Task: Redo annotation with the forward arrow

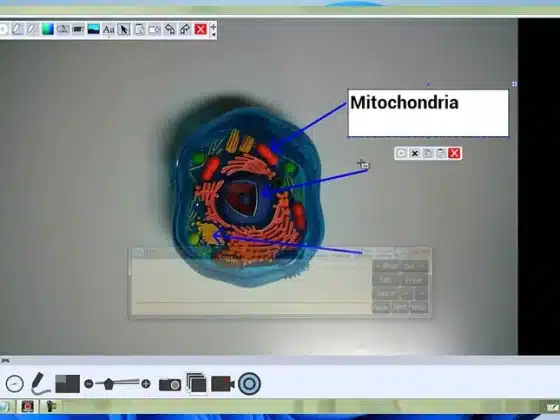Action: point(185,29)
